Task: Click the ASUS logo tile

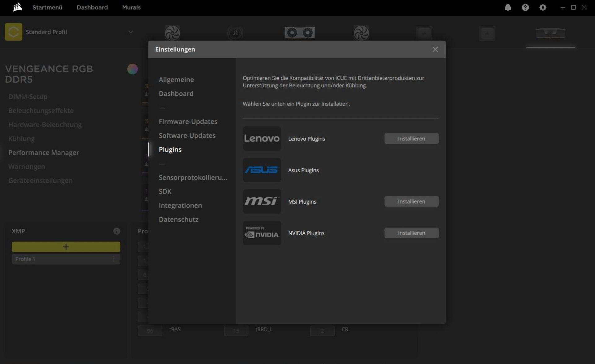Action: [x=262, y=170]
